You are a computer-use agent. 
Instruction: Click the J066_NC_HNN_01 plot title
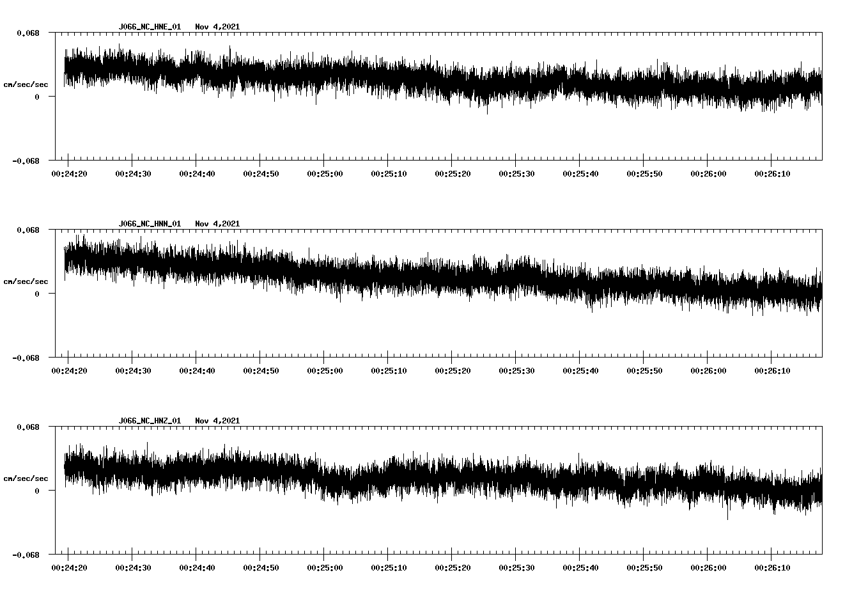point(150,224)
